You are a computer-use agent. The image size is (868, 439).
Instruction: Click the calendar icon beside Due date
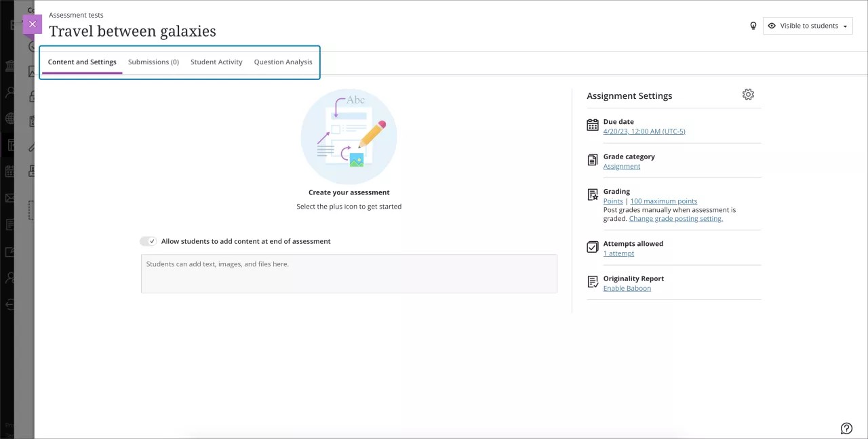(592, 125)
